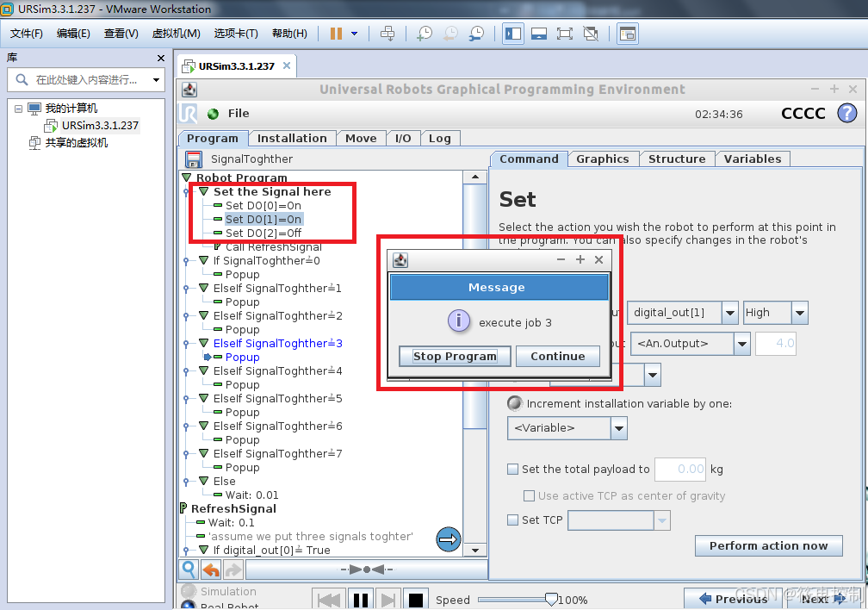Close the 库 library panel

tap(160, 59)
